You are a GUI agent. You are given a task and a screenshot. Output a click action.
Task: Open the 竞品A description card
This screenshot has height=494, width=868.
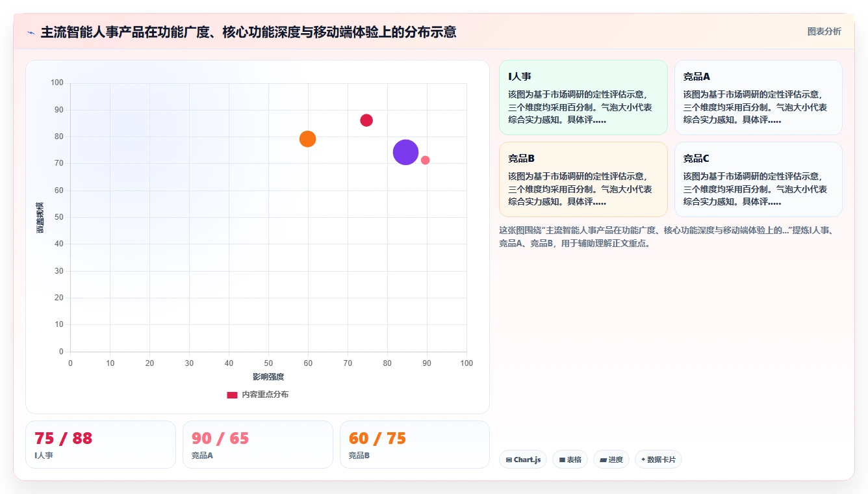(x=758, y=97)
